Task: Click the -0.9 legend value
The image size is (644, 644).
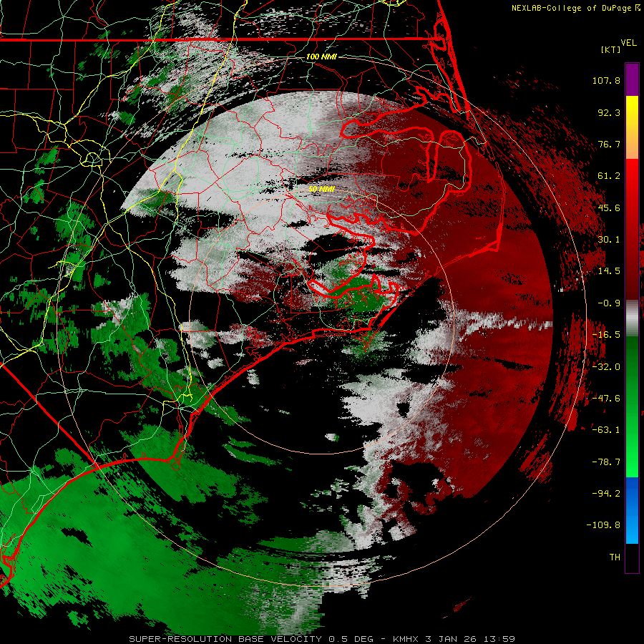Action: (609, 303)
